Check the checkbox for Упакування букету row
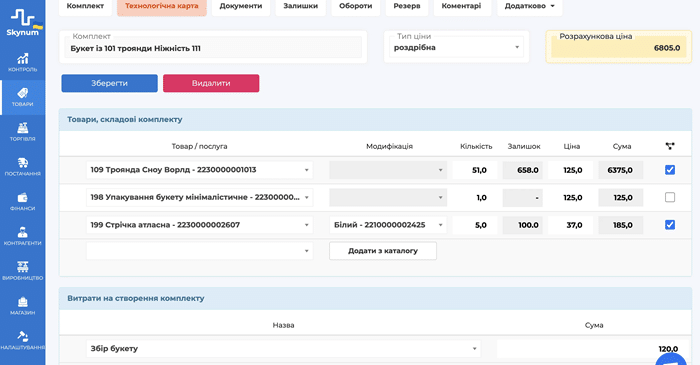Image resolution: width=700 pixels, height=365 pixels. point(670,197)
